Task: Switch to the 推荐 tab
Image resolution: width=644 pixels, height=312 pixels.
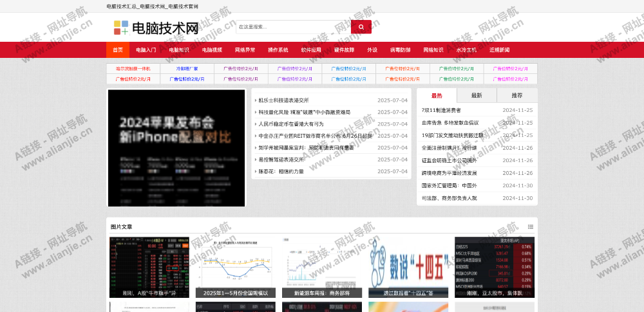Action: 517,96
